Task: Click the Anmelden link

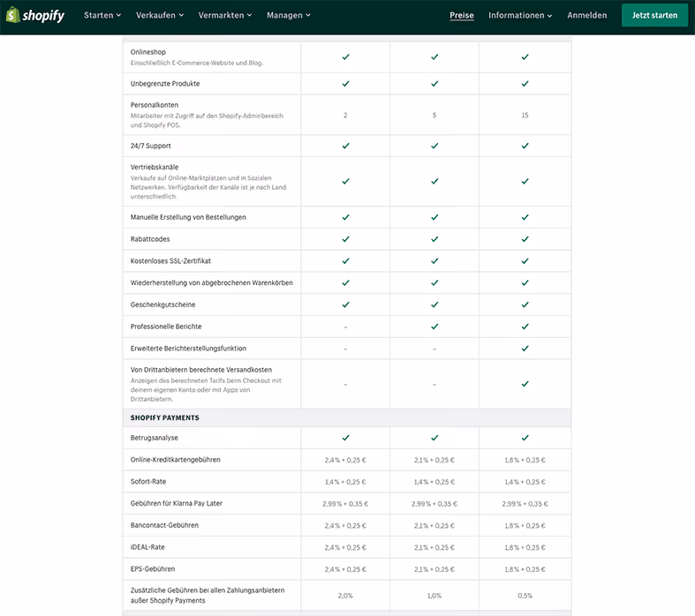Action: coord(587,15)
